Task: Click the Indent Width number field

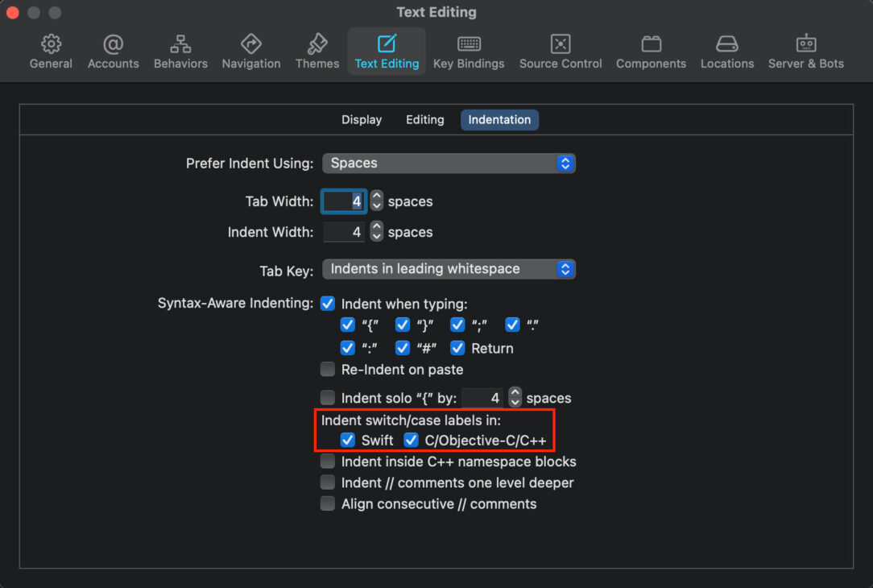Action: [x=344, y=232]
